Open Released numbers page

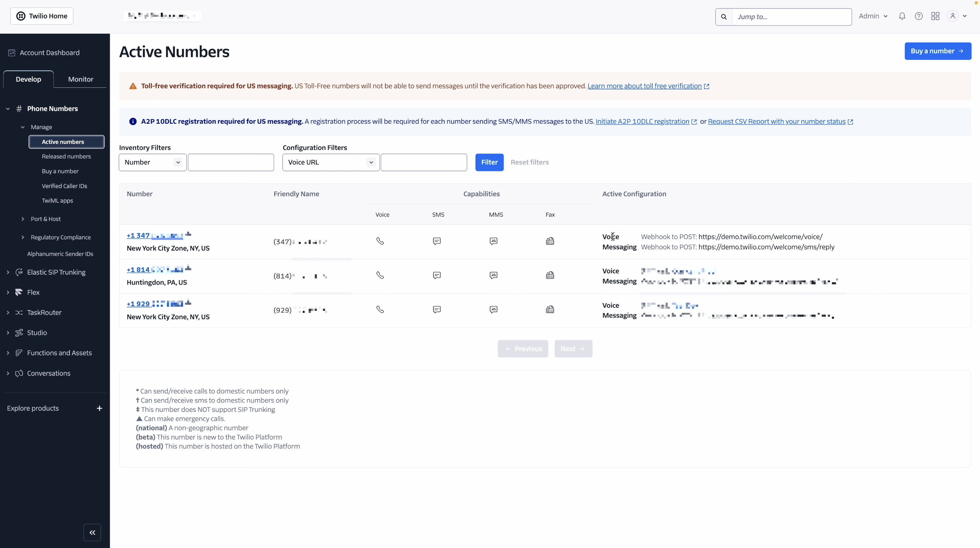(x=66, y=156)
